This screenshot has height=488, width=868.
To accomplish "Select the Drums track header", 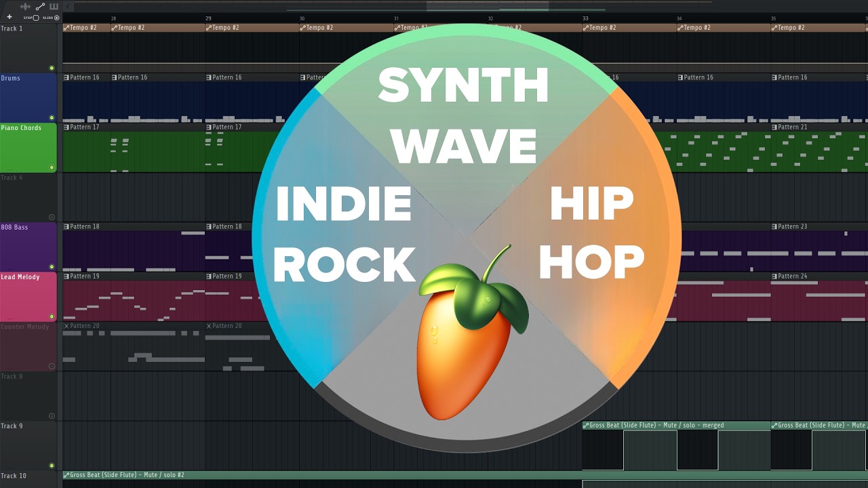I will point(28,98).
